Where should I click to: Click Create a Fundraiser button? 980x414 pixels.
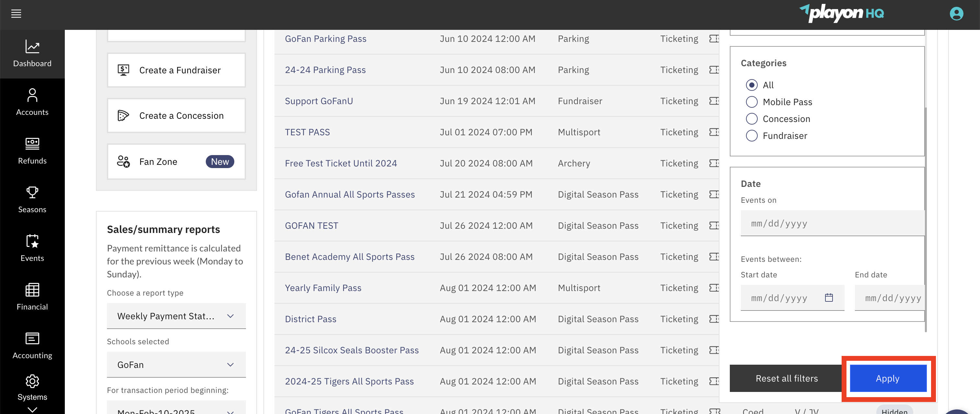[x=177, y=70]
